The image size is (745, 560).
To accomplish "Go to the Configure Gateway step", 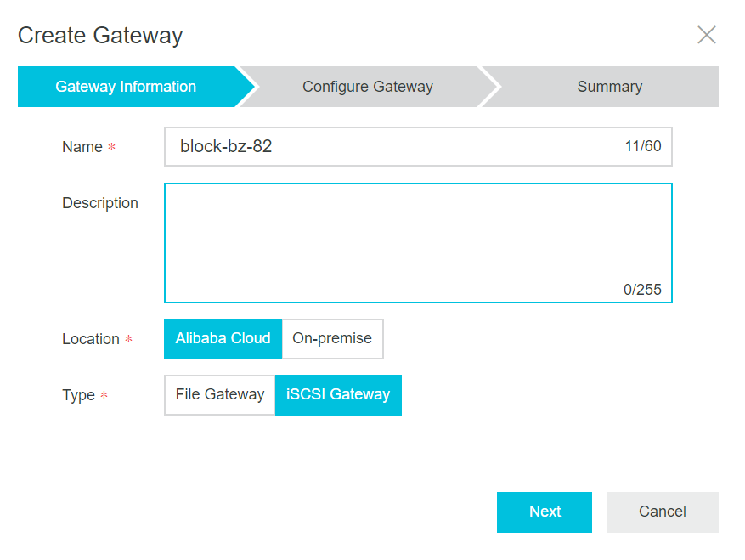I will [x=368, y=87].
